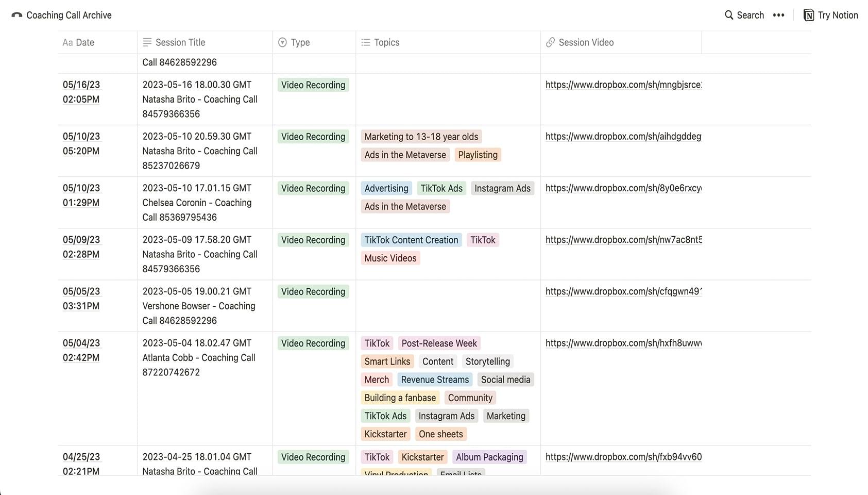
Task: Open Dropbox link starting with aihdgddeg
Action: pos(623,136)
